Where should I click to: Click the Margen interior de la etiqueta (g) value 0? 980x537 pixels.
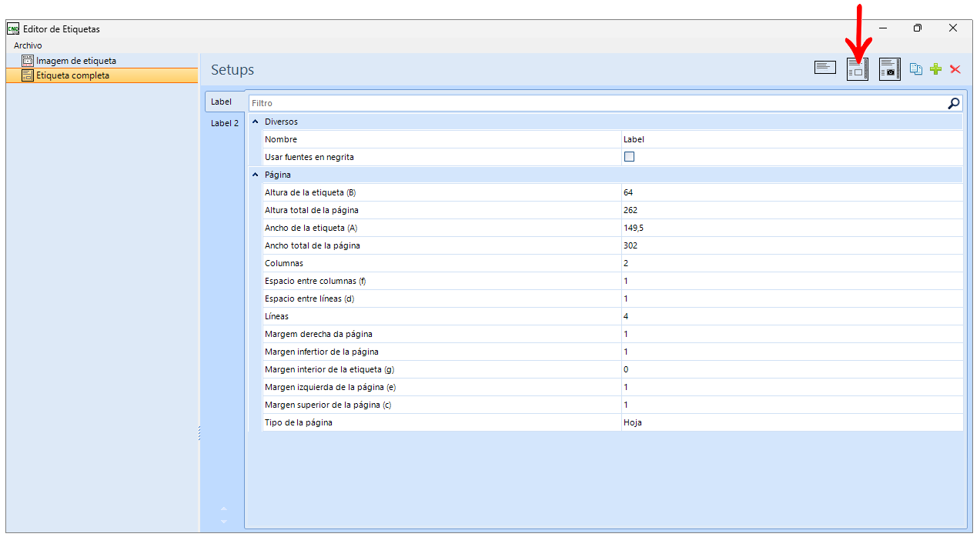pyautogui.click(x=792, y=369)
